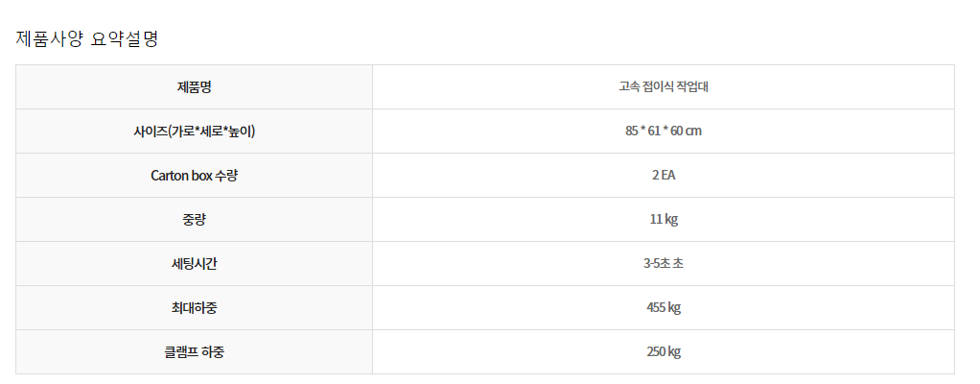Click the 고속 접이식 작업대 value
Viewport: 980px width, 384px height.
(x=664, y=87)
